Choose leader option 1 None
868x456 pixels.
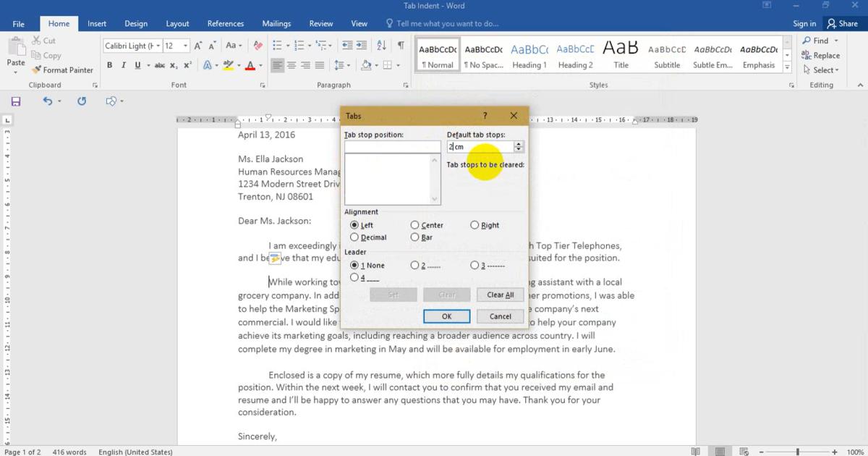(354, 266)
